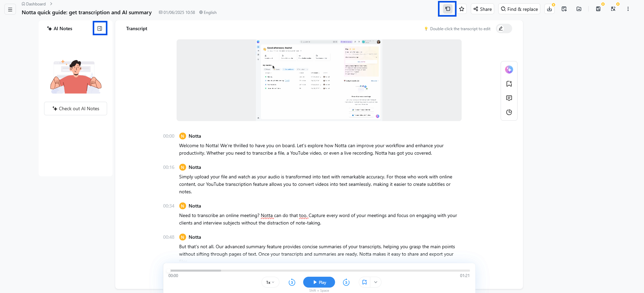Open the translate icon

tap(613, 9)
